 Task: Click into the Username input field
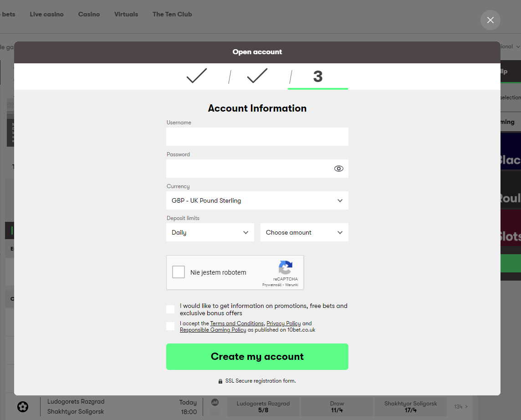point(257,137)
